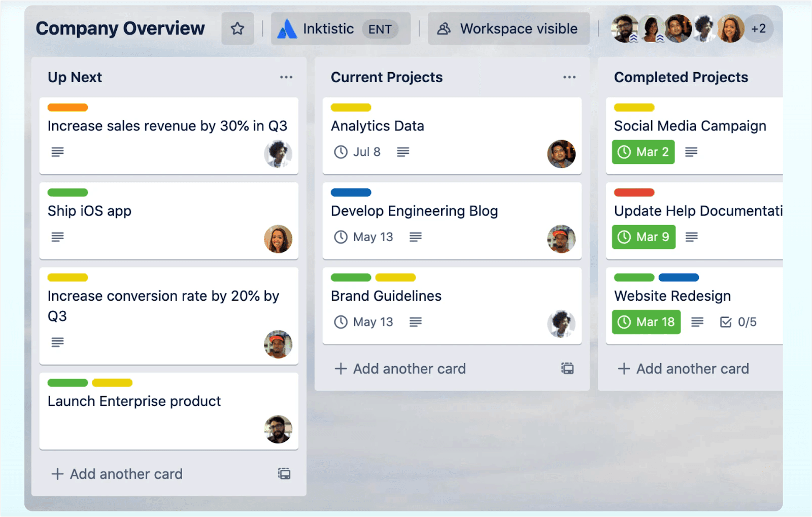This screenshot has width=812, height=517.
Task: Click description icon on Website Redesign card
Action: (697, 322)
